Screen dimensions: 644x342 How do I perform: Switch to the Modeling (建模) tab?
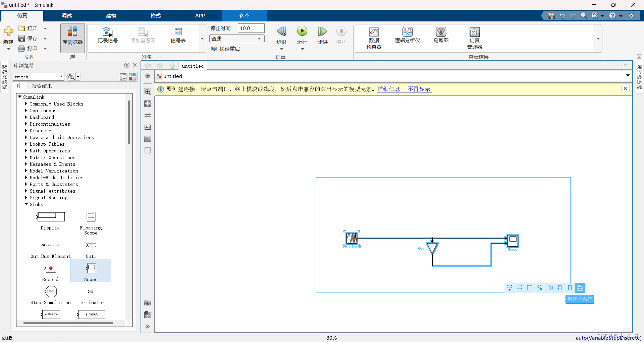coord(111,16)
